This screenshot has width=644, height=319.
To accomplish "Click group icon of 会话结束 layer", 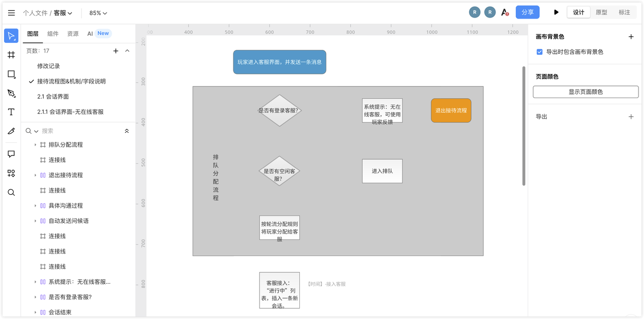I will [43, 312].
